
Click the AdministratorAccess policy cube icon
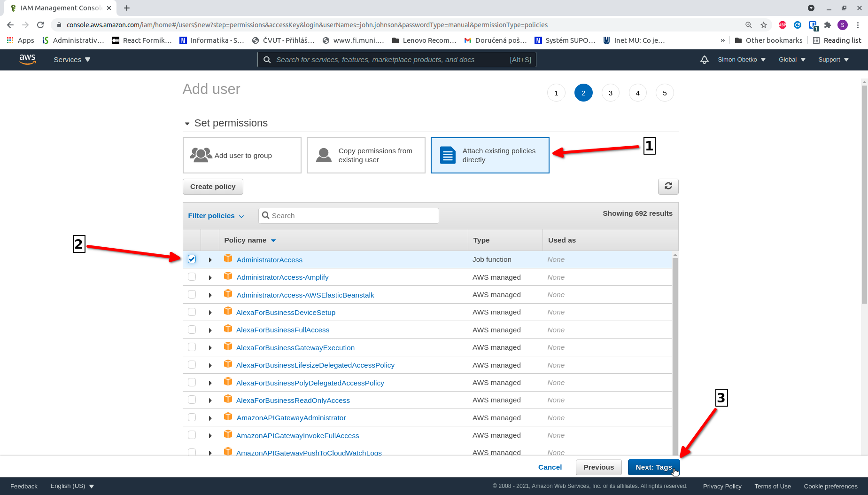pyautogui.click(x=228, y=258)
